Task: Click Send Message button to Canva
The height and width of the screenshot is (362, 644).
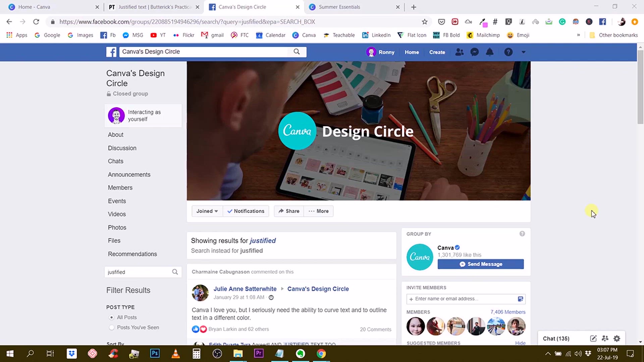Action: [481, 264]
